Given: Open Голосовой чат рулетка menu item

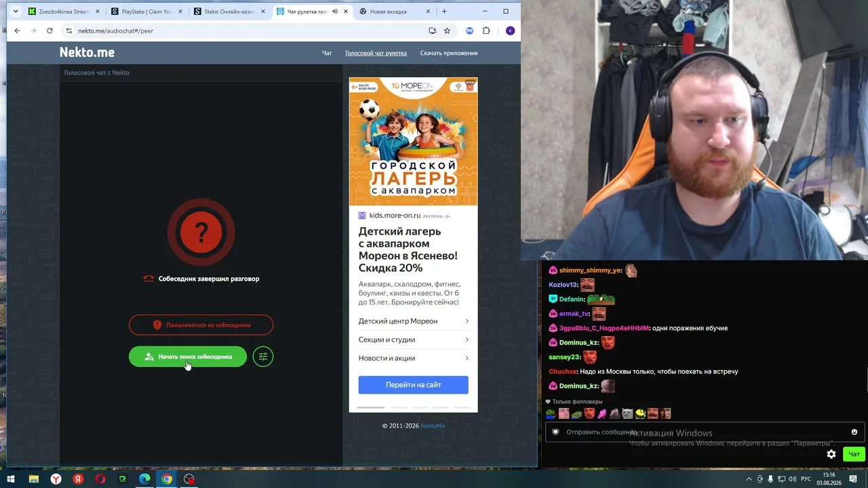Looking at the screenshot, I should (376, 53).
